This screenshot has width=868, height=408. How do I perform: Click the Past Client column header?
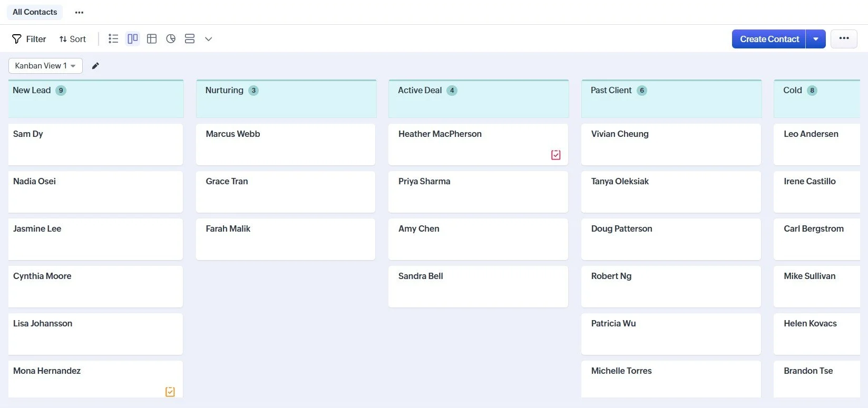point(671,99)
